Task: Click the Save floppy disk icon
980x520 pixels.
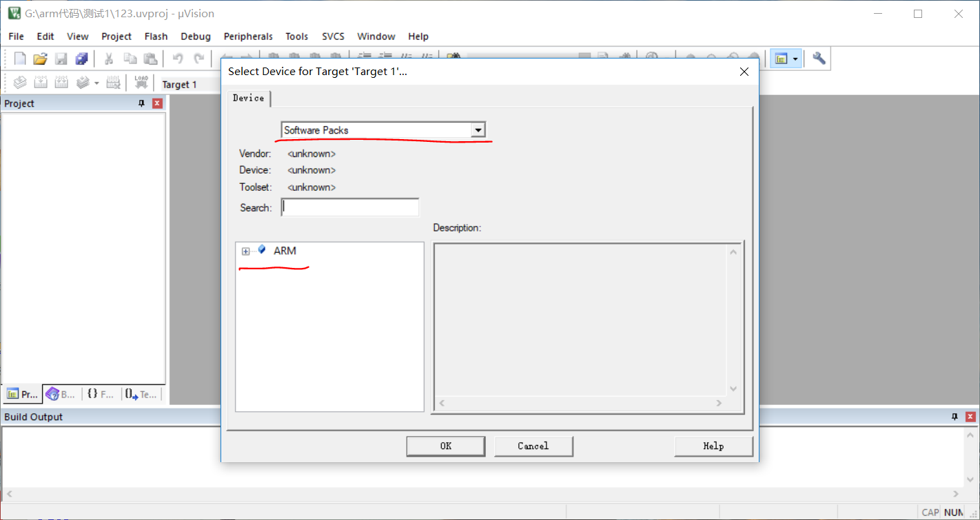Action: click(61, 59)
